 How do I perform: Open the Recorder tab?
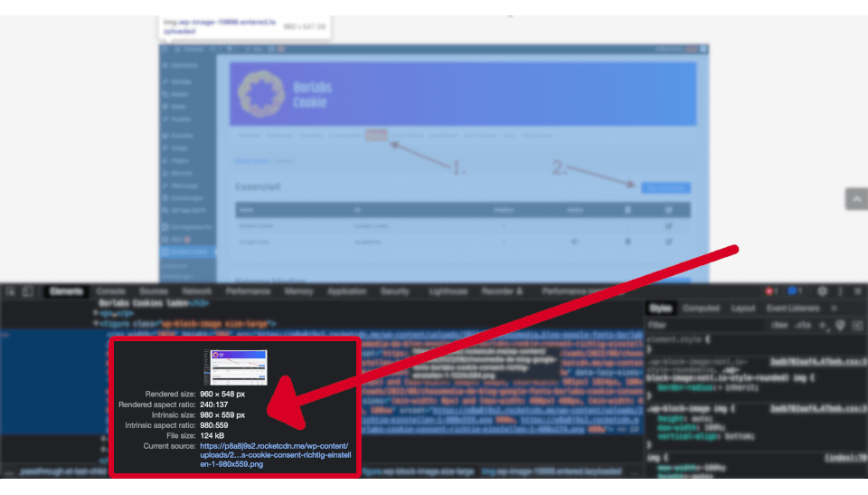point(503,291)
